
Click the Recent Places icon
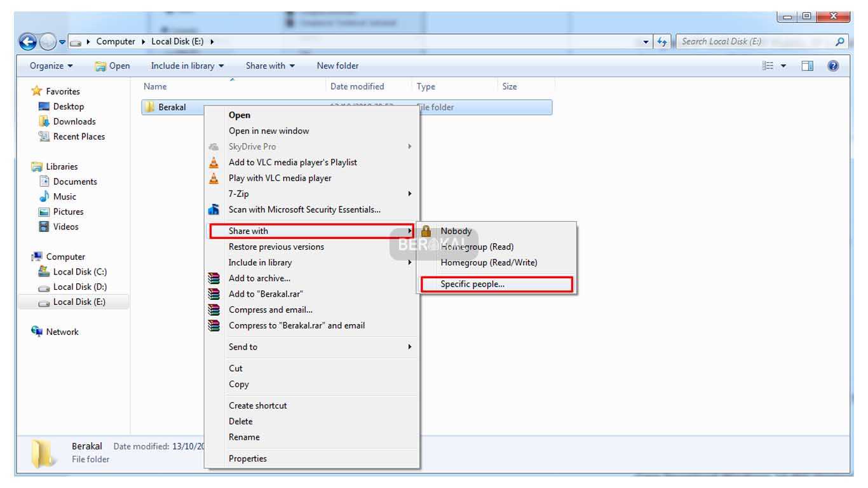[x=44, y=136]
